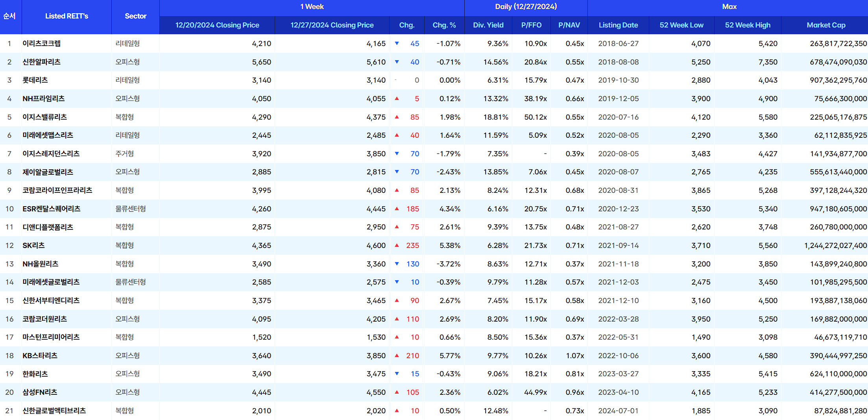The image size is (868, 420).
Task: Click the blue down arrow in 신한알파리츠 row
Action: 397,62
